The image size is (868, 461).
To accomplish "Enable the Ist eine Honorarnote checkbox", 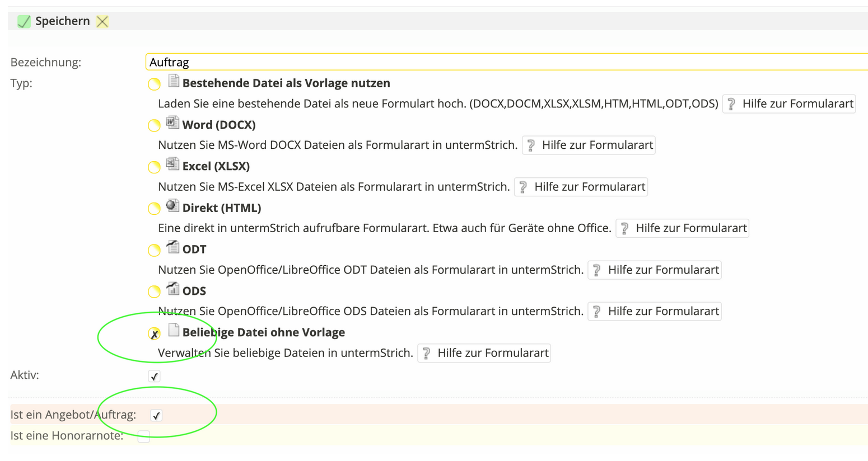I will click(143, 436).
